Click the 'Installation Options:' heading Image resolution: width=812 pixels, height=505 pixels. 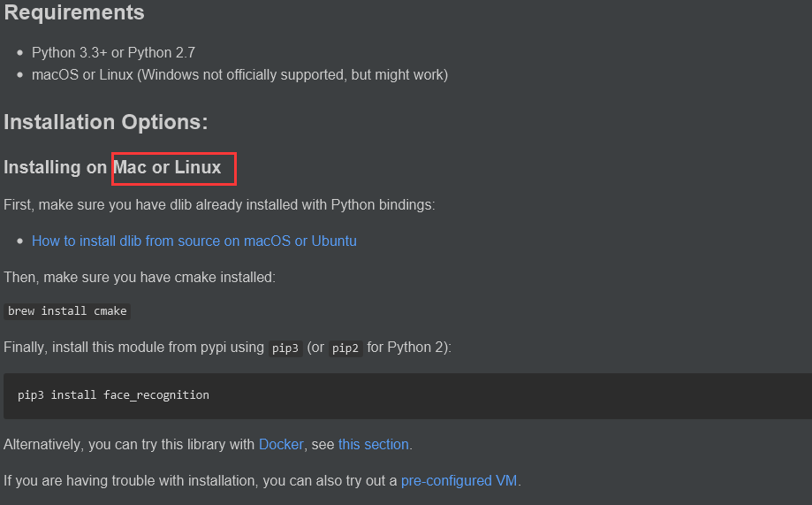coord(106,122)
